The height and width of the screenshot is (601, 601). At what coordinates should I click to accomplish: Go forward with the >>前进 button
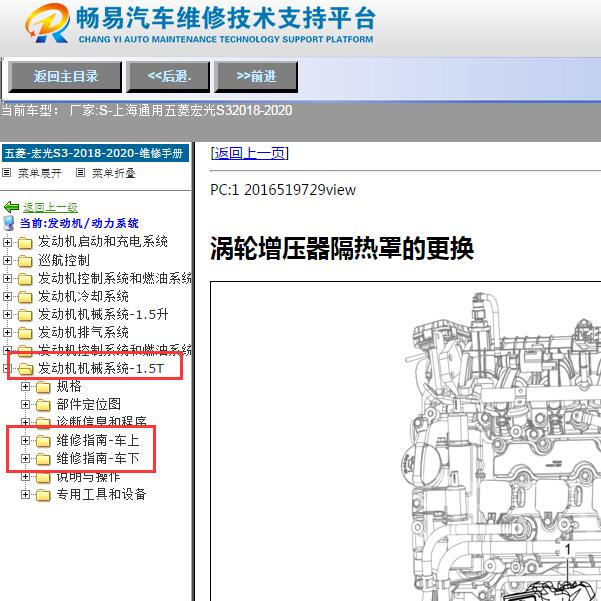256,76
